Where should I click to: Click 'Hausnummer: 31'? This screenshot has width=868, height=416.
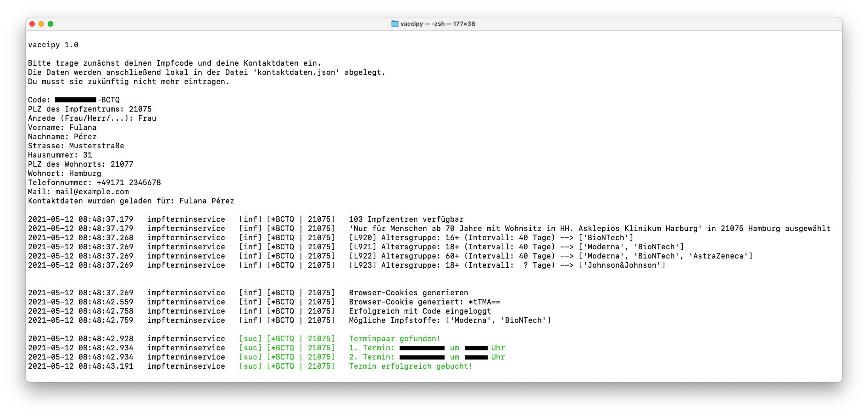pyautogui.click(x=60, y=155)
